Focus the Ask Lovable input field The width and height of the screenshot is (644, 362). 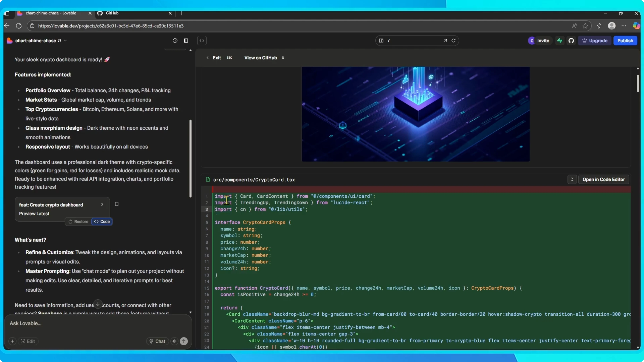[98, 323]
